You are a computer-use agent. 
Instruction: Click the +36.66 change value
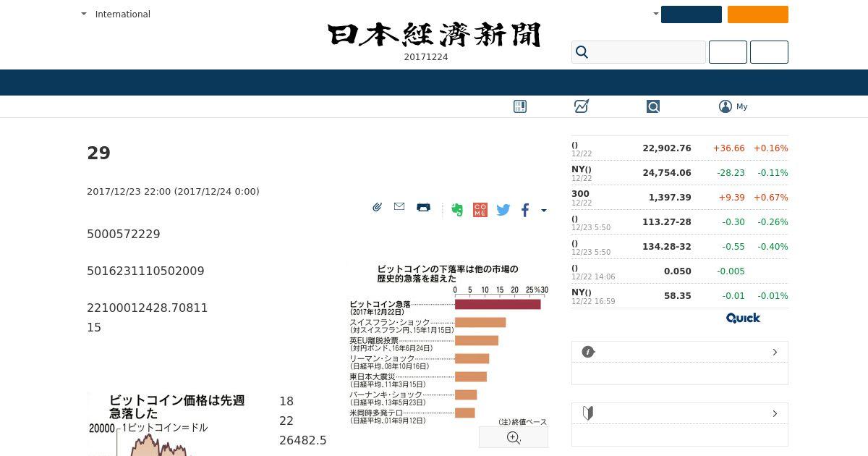click(x=728, y=148)
